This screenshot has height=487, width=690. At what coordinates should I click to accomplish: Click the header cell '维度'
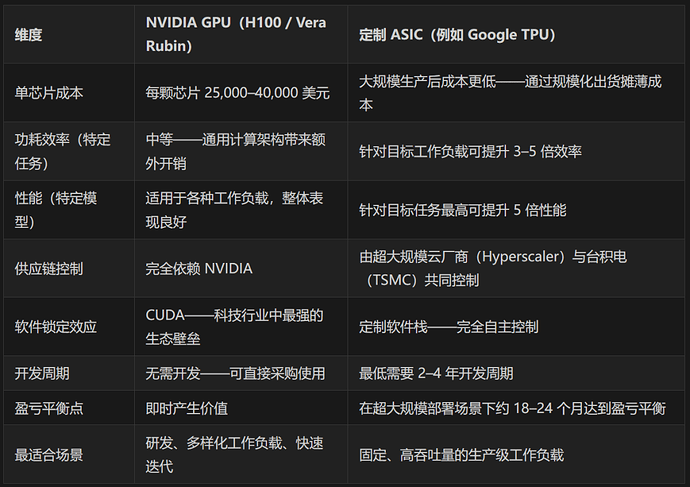pos(69,34)
